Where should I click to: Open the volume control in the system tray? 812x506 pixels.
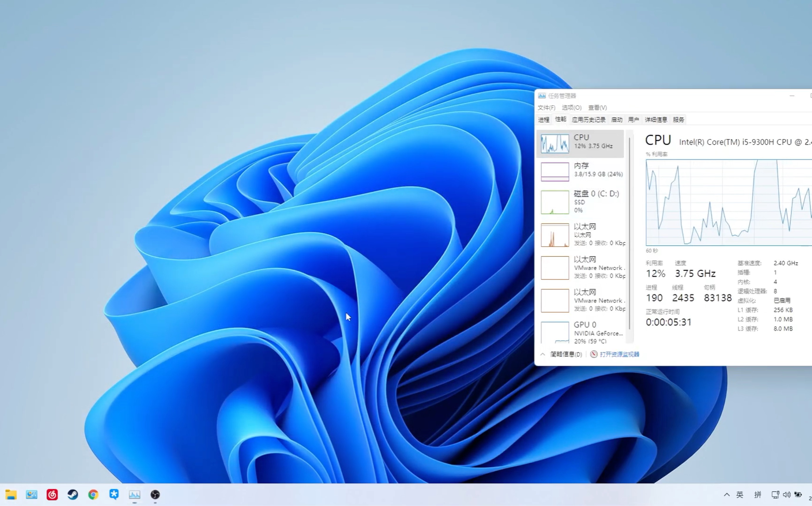pos(786,495)
